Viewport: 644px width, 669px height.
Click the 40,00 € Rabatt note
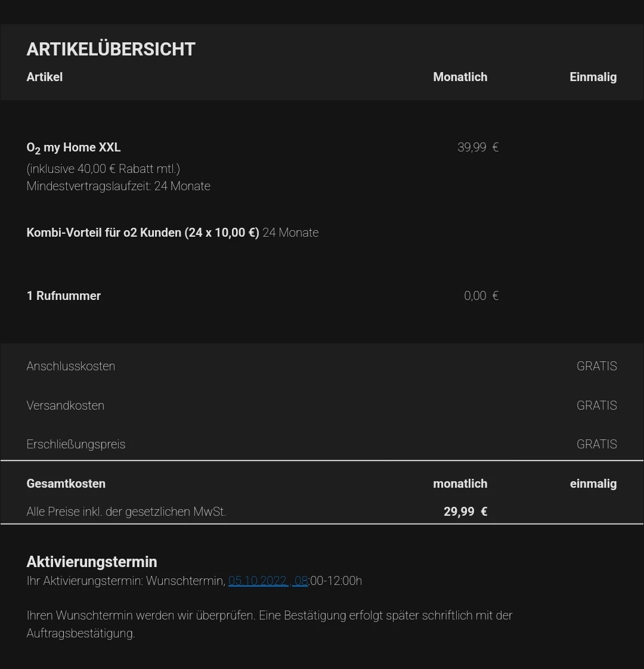(x=103, y=169)
